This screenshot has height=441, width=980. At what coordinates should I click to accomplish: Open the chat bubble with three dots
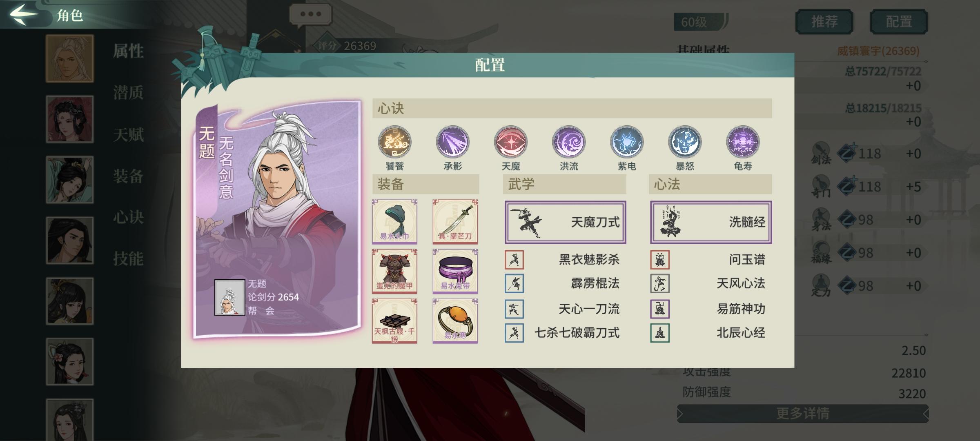[x=311, y=15]
